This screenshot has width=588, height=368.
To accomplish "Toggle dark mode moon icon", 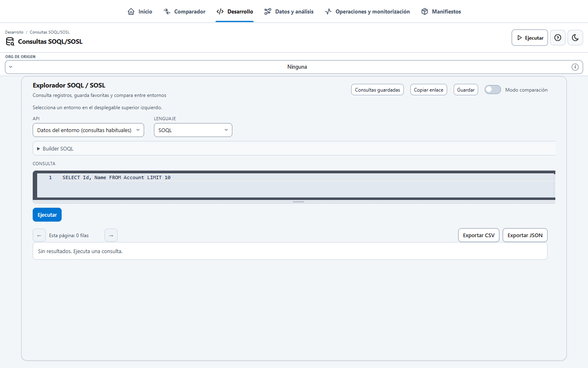I will click(575, 38).
